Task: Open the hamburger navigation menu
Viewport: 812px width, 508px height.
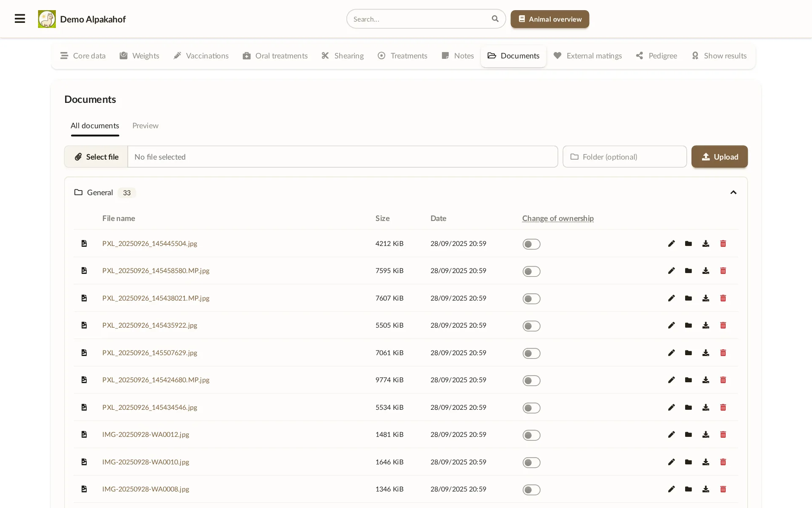Action: pyautogui.click(x=20, y=19)
